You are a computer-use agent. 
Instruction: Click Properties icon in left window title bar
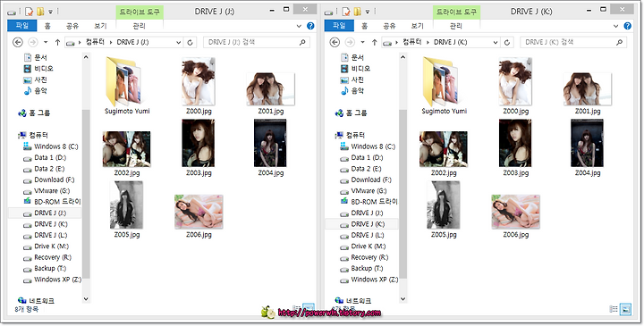29,12
